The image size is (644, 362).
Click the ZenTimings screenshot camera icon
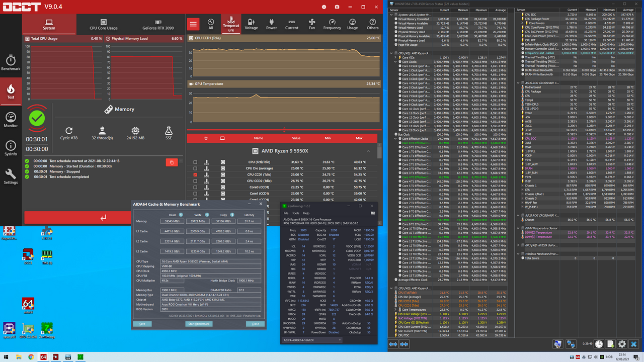click(x=372, y=213)
